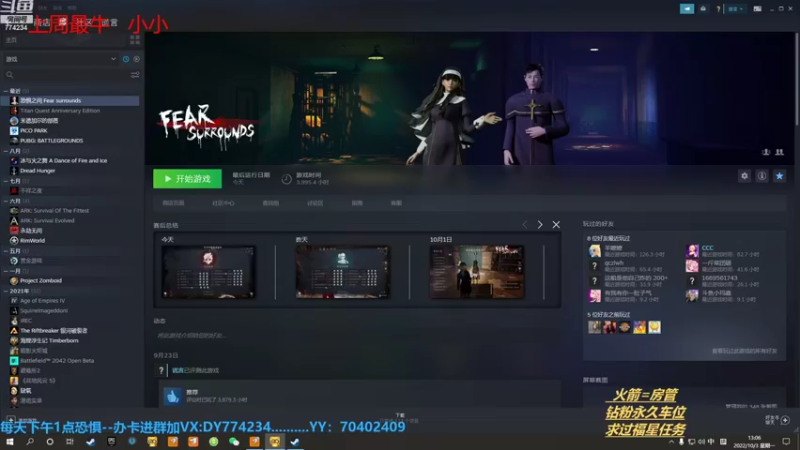Open the game settings gear icon

pos(744,176)
